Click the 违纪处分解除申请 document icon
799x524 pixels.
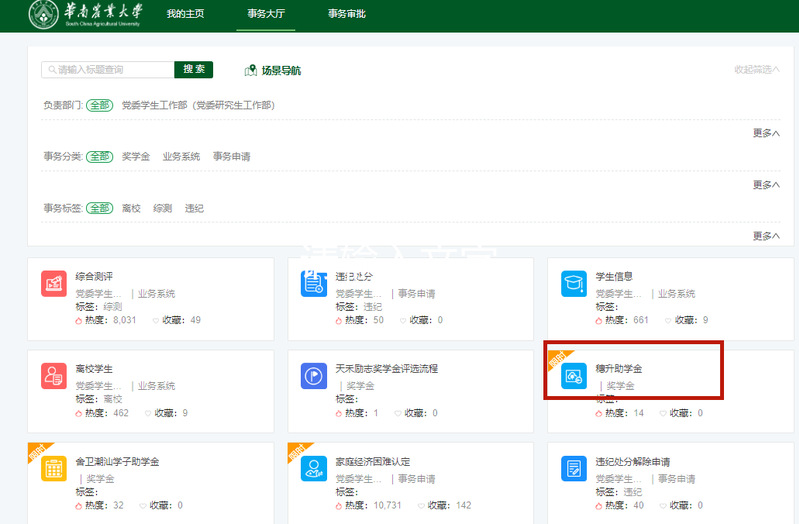click(574, 469)
